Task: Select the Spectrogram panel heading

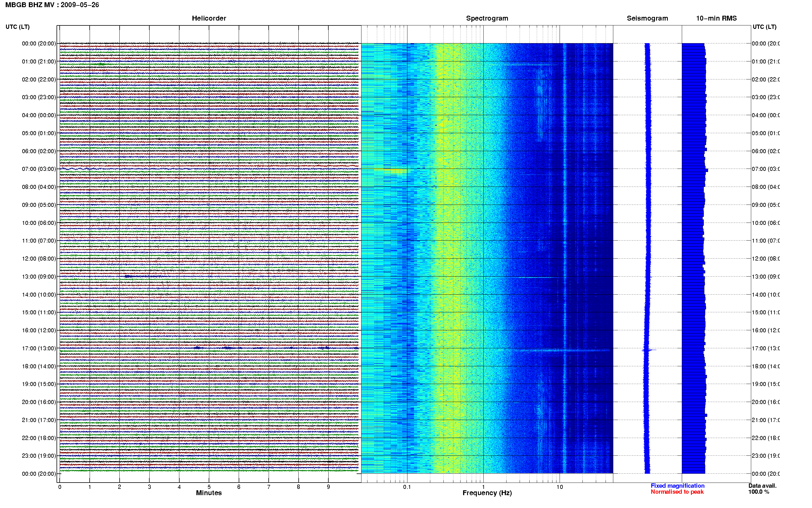Action: coord(487,19)
